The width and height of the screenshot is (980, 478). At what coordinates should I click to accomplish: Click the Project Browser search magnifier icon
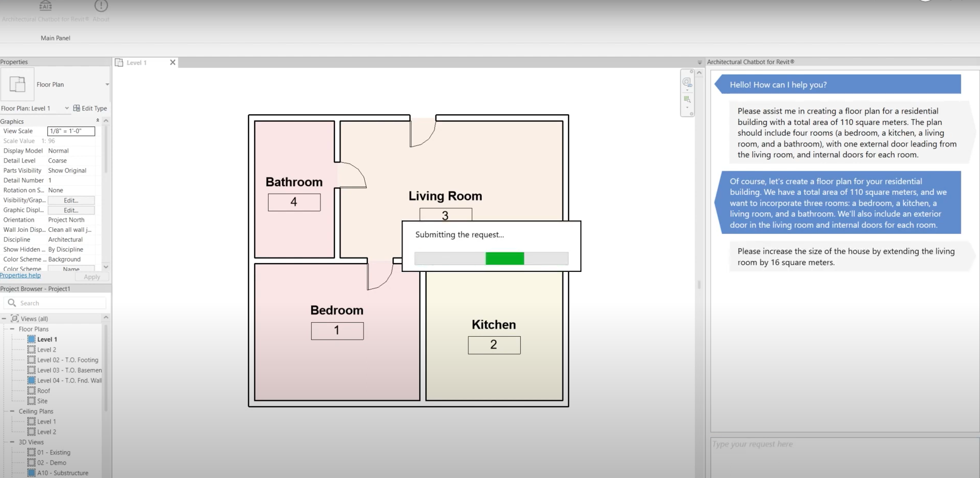click(x=12, y=303)
